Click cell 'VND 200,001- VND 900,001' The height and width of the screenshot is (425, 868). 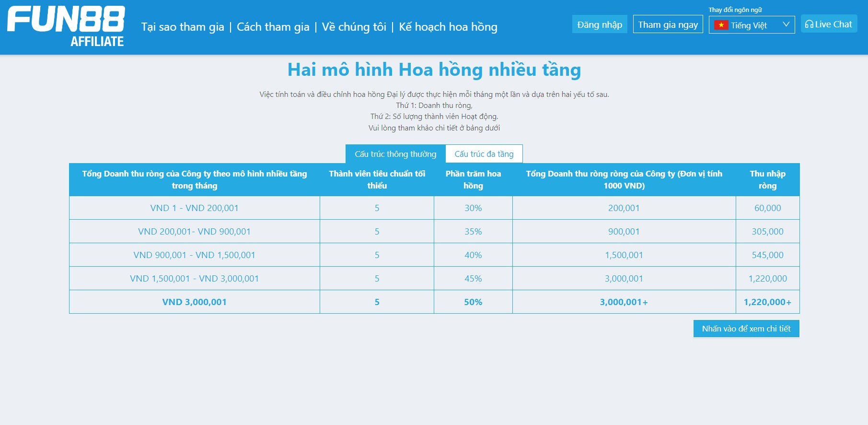195,231
